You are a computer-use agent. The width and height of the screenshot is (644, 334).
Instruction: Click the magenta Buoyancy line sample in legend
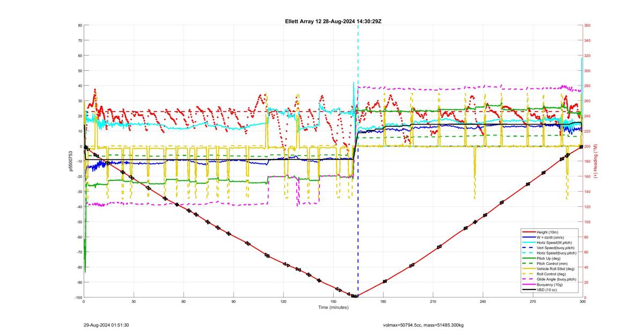click(529, 285)
